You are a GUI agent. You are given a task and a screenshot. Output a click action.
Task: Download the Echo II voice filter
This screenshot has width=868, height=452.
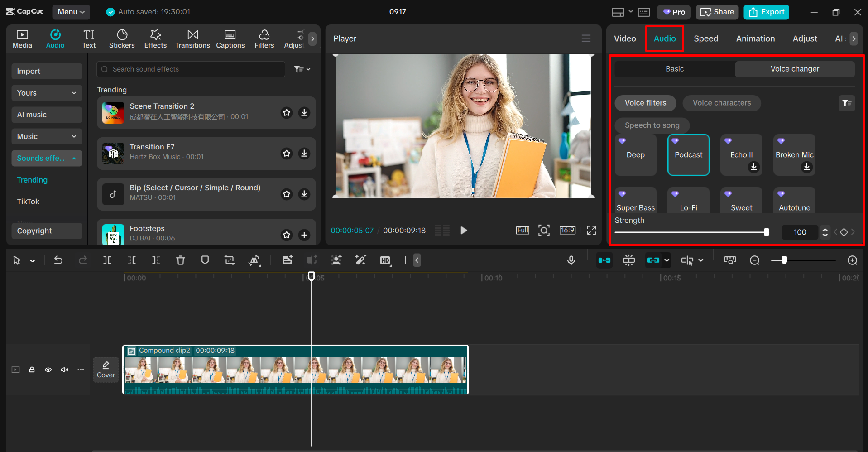(753, 167)
